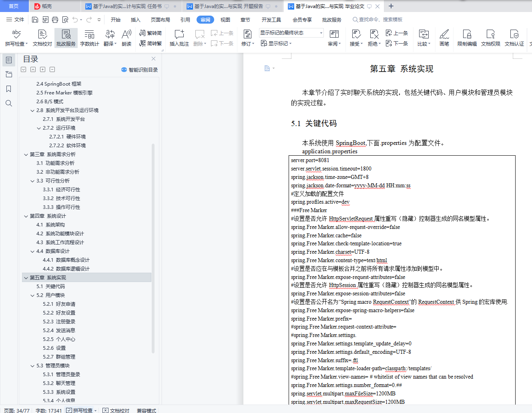Click the Redo arrow icon
The image size is (532, 413).
pyautogui.click(x=89, y=20)
